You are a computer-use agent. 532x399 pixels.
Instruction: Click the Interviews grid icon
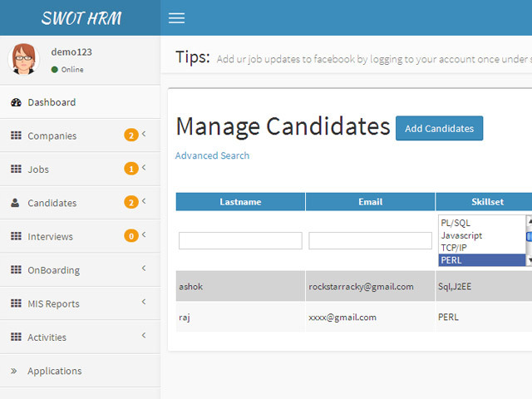click(16, 237)
